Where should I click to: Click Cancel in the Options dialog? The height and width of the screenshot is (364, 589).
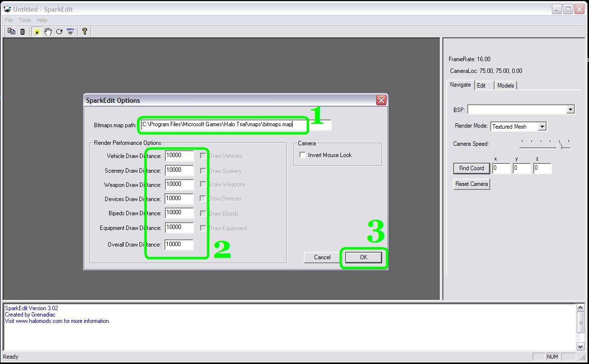(x=322, y=257)
